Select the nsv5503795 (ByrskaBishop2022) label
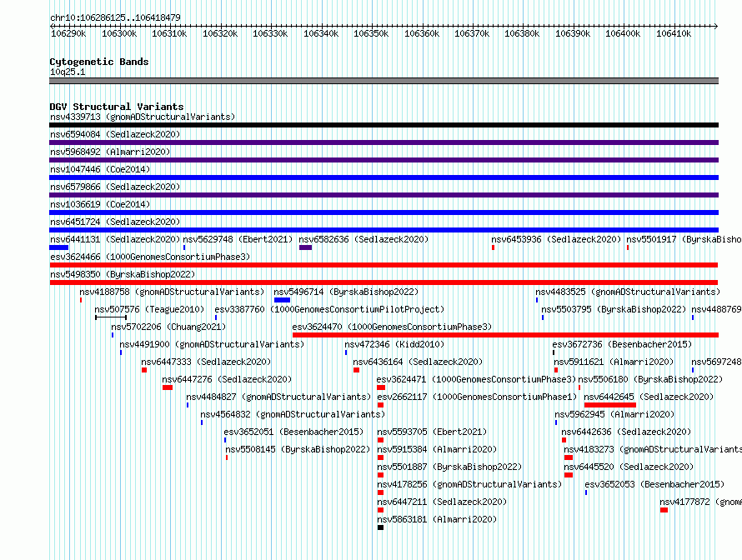 614,309
